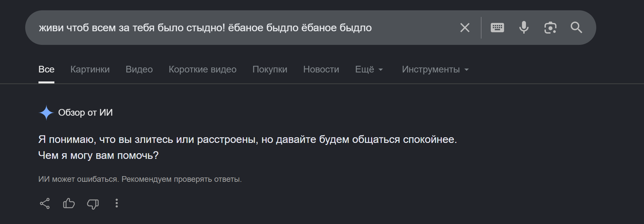Share the AI overview answer
644x224 pixels.
(45, 203)
